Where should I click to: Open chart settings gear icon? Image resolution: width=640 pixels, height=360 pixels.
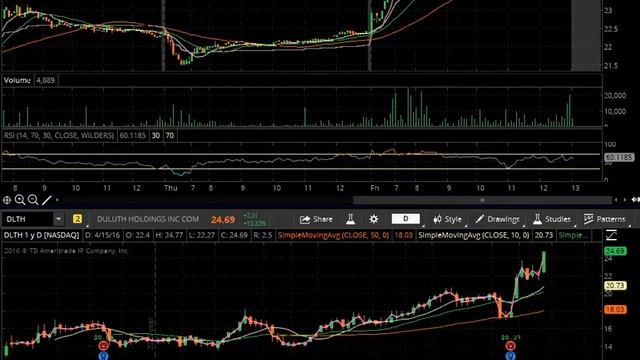coord(373,220)
